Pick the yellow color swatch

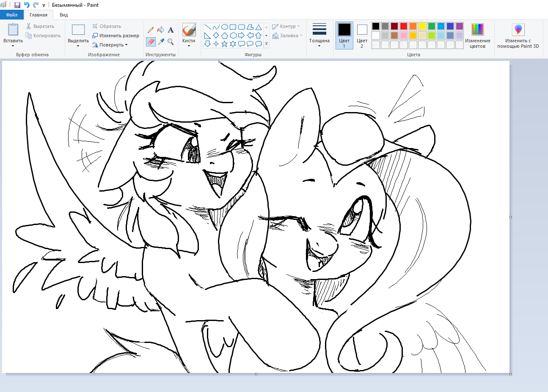422,26
